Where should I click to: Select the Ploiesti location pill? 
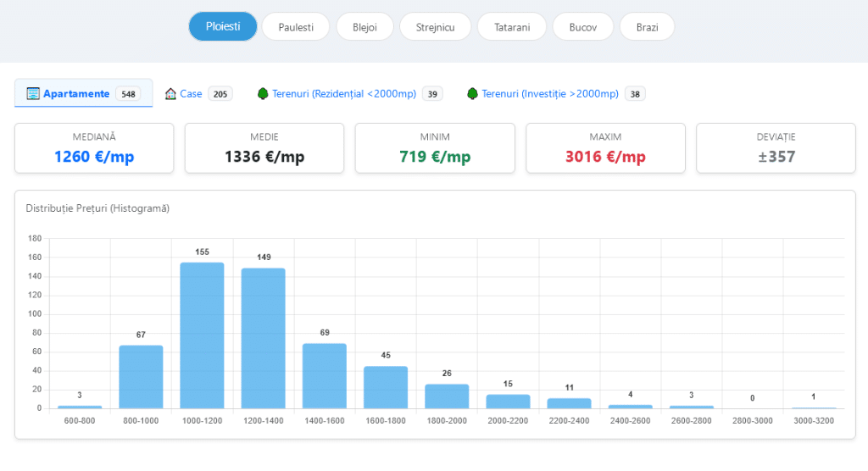point(223,26)
